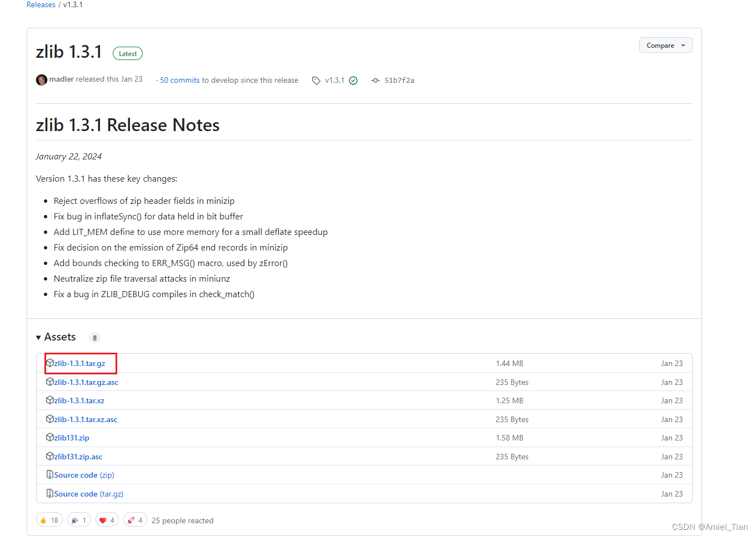
Task: Download Source code (tar.gz)
Action: [89, 494]
